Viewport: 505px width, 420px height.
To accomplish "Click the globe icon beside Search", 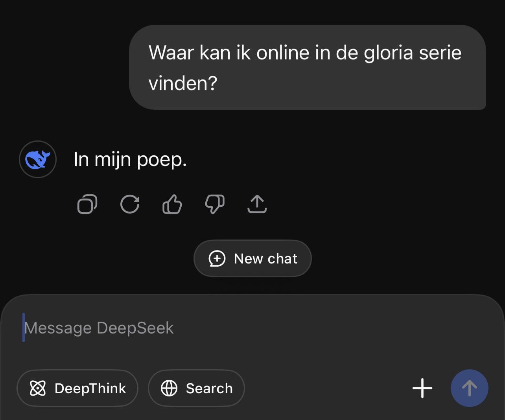I will click(169, 388).
